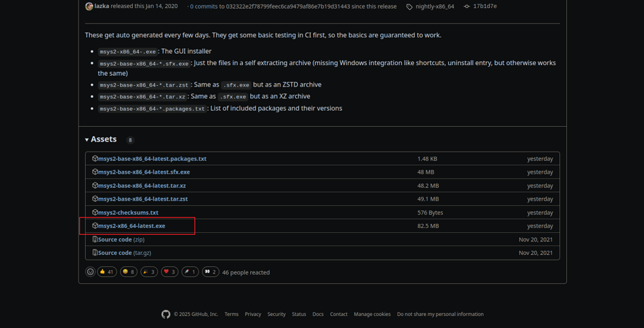The width and height of the screenshot is (644, 328).
Task: Download msys2-base-x86_64-latest.tar.xz archive
Action: tap(142, 186)
